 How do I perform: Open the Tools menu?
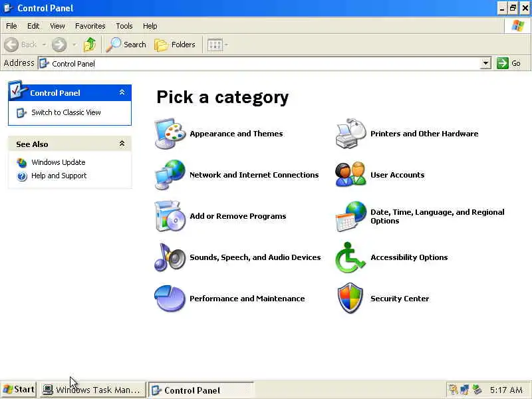(x=124, y=26)
